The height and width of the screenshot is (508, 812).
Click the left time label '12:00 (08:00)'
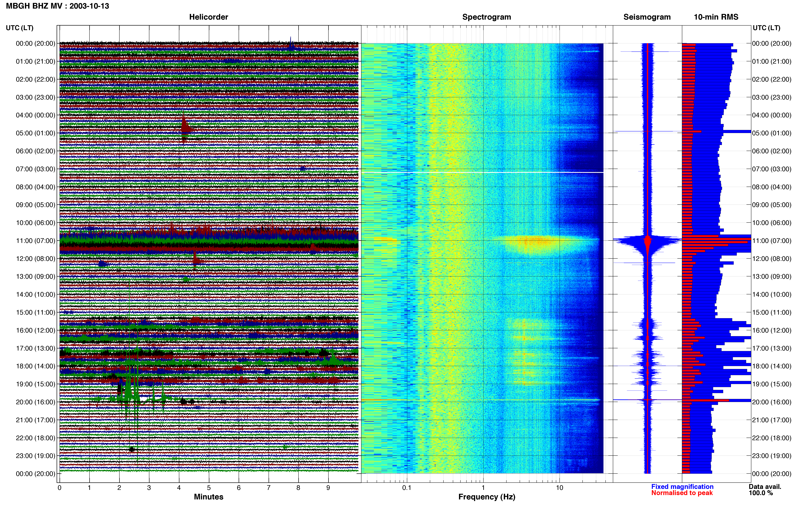(x=36, y=259)
